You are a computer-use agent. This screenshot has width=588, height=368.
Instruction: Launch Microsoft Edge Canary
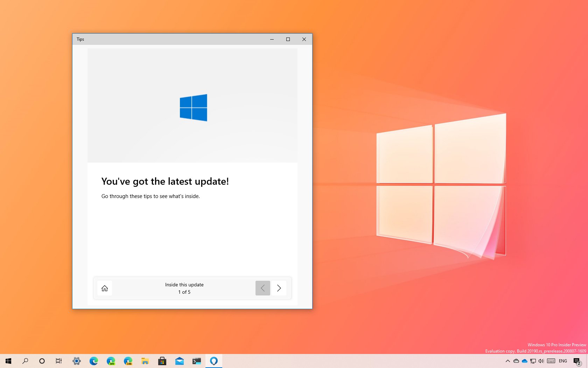[128, 361]
